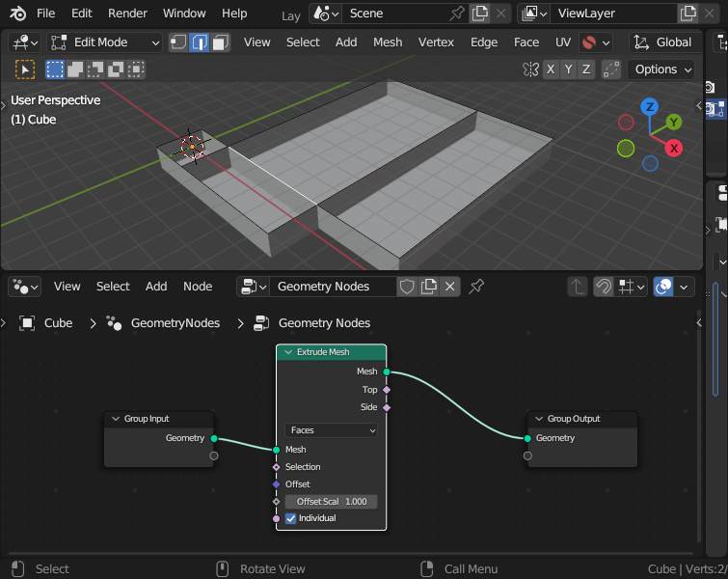Open the Face menu
728x579 pixels.
tap(526, 42)
